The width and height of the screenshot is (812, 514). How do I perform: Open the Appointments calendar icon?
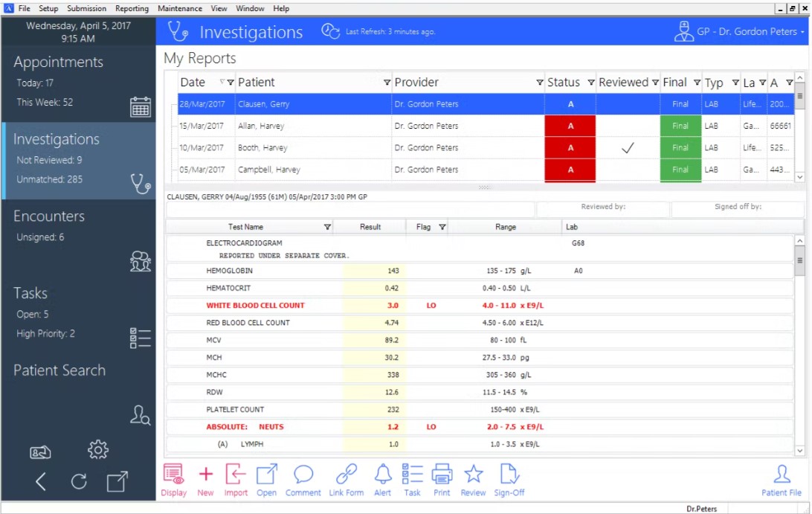click(x=140, y=109)
